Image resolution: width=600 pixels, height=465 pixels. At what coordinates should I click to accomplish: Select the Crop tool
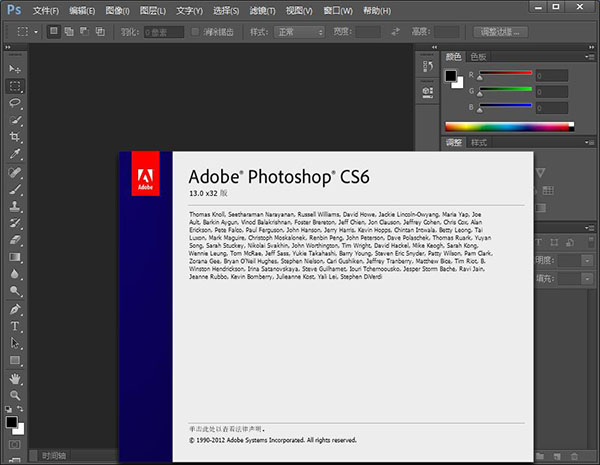[x=15, y=137]
